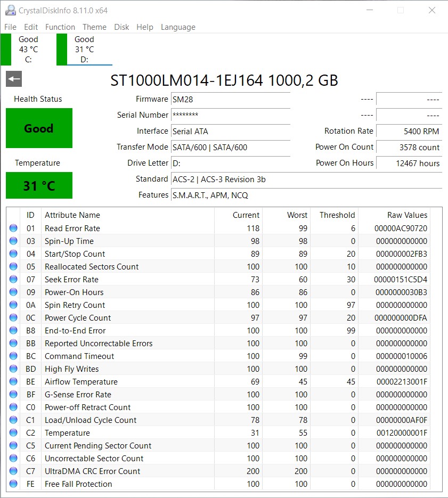The width and height of the screenshot is (448, 498).
Task: Click status orb for Start/Stop Count
Action: click(x=13, y=254)
